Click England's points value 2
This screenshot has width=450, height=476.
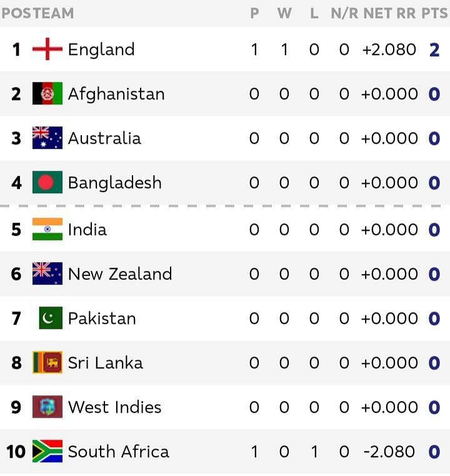click(434, 50)
